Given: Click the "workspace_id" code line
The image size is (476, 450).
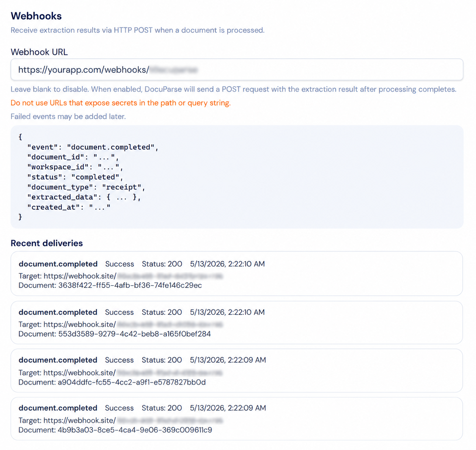Looking at the screenshot, I should [75, 167].
